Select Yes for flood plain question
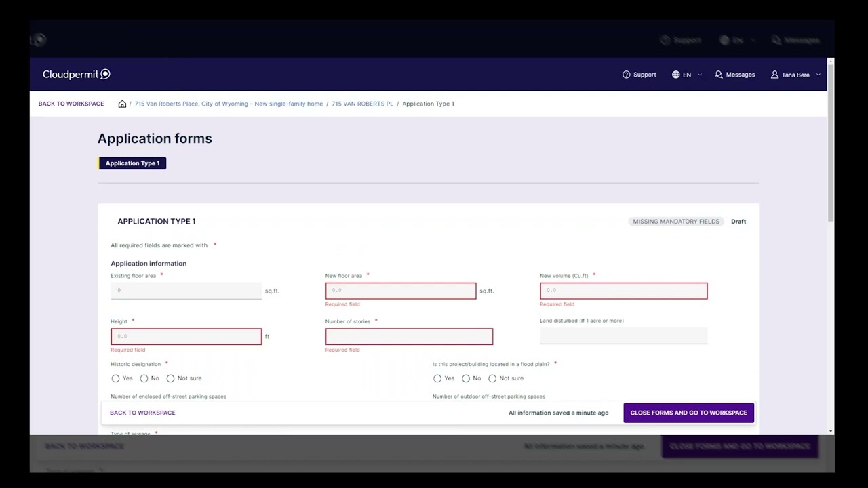The height and width of the screenshot is (488, 868). pos(437,378)
